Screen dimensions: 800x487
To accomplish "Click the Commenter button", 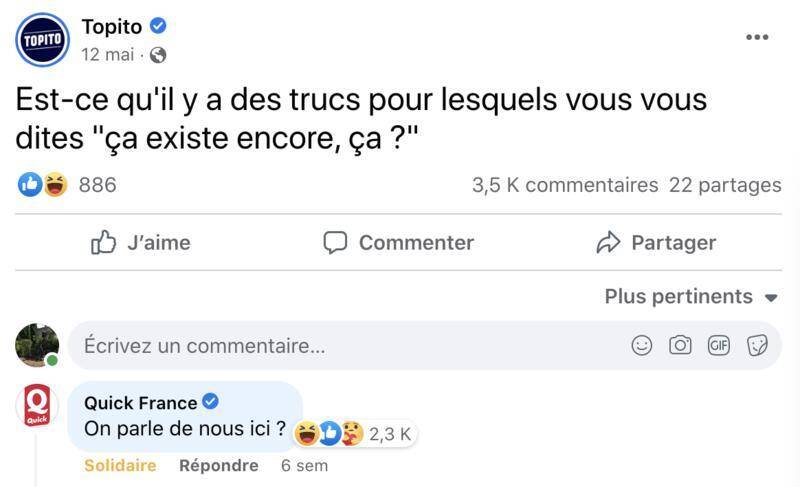I will click(398, 242).
